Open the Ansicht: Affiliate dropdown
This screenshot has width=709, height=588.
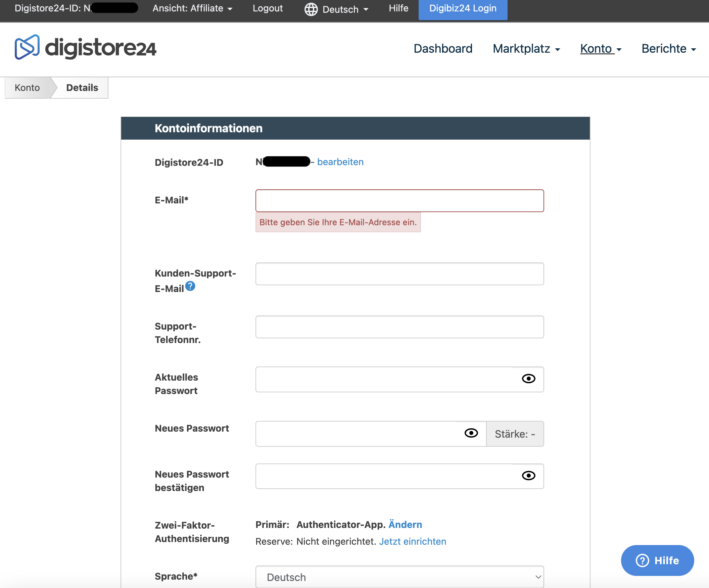[x=192, y=8]
